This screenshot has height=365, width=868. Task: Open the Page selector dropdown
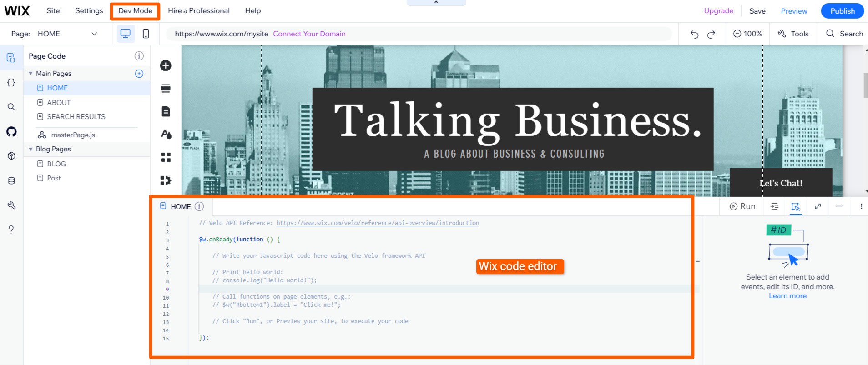[x=67, y=34]
